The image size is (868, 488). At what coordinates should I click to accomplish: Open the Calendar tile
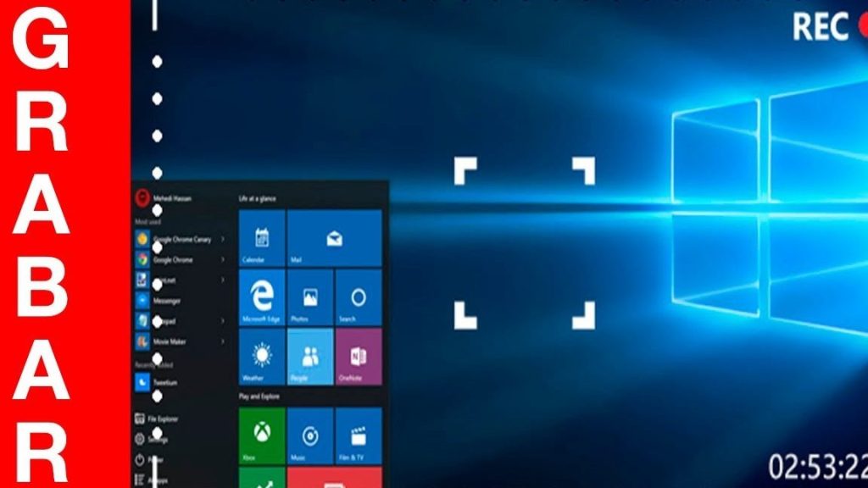point(262,238)
